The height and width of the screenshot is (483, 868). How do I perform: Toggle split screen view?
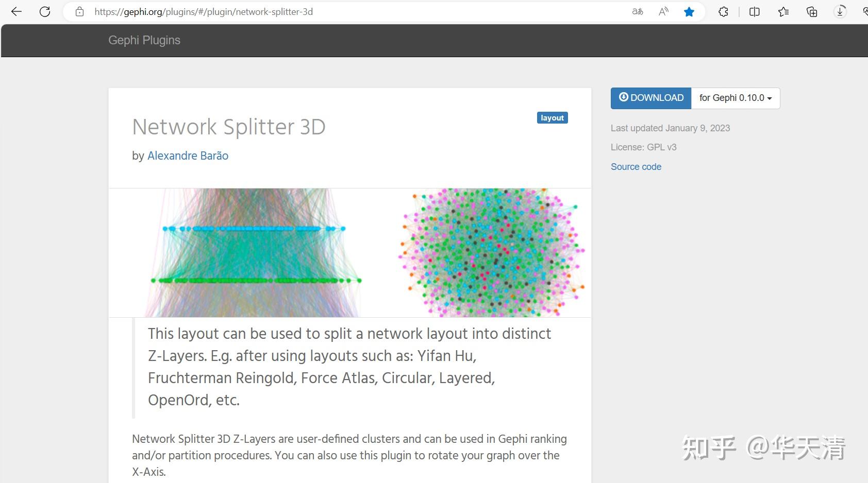pyautogui.click(x=755, y=12)
